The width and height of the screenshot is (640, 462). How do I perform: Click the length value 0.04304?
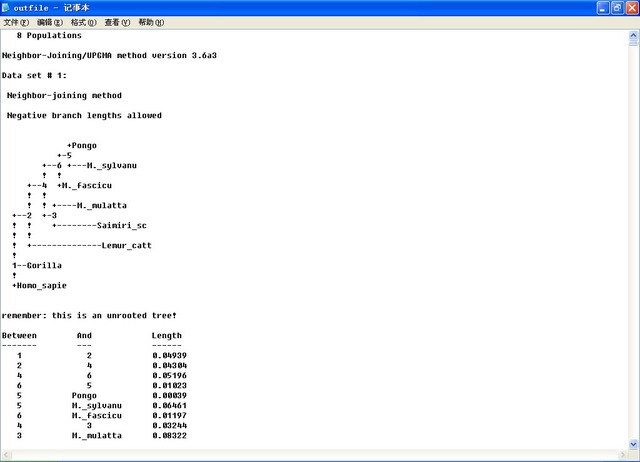coord(169,366)
